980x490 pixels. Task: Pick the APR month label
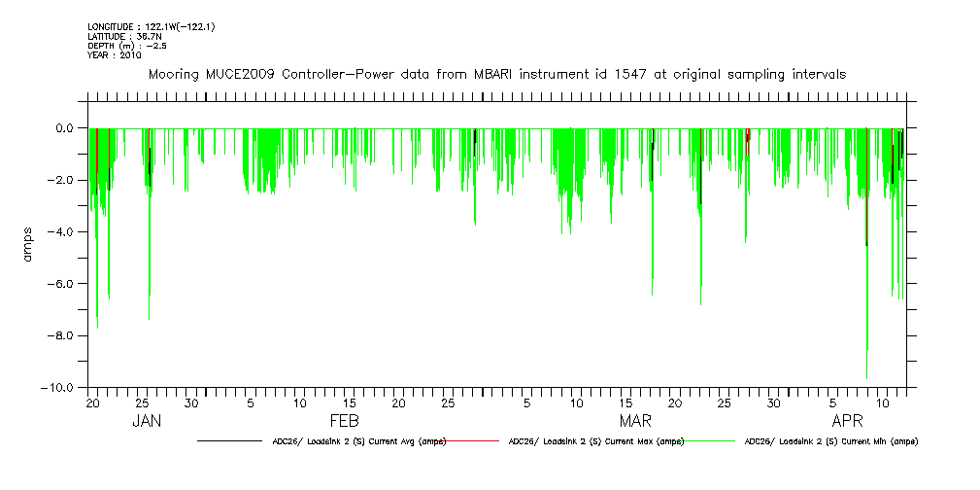coord(848,422)
